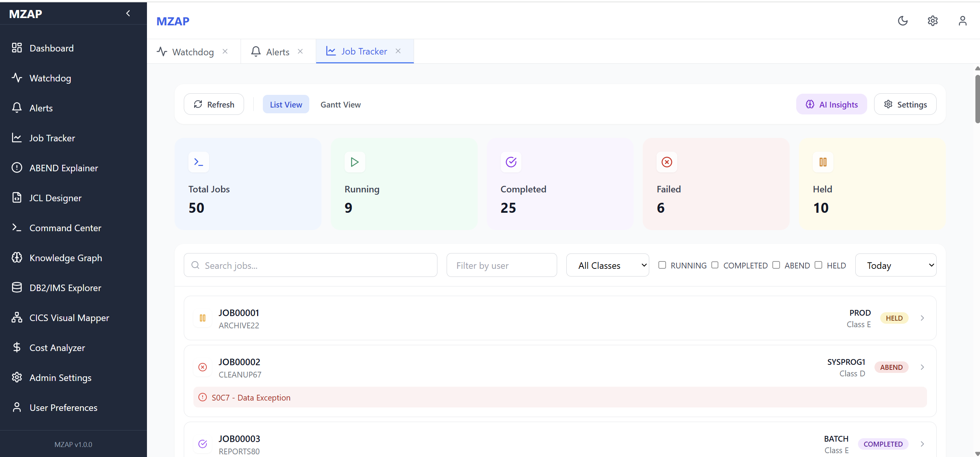Check the ABEND filter checkbox
This screenshot has width=980, height=457.
click(776, 265)
